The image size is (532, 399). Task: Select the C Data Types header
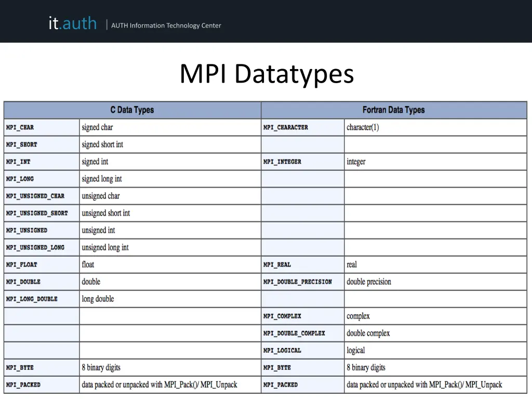132,110
